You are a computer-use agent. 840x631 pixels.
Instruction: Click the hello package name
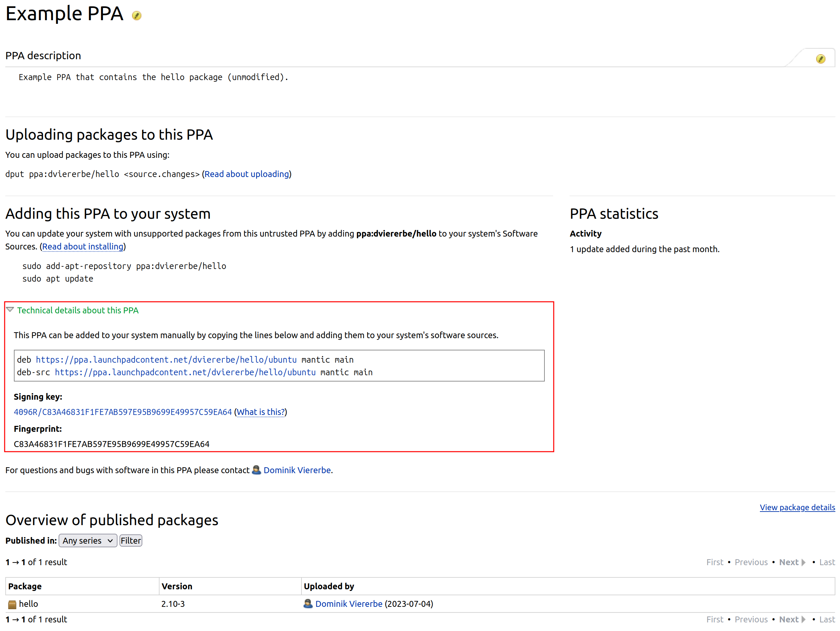(x=28, y=604)
